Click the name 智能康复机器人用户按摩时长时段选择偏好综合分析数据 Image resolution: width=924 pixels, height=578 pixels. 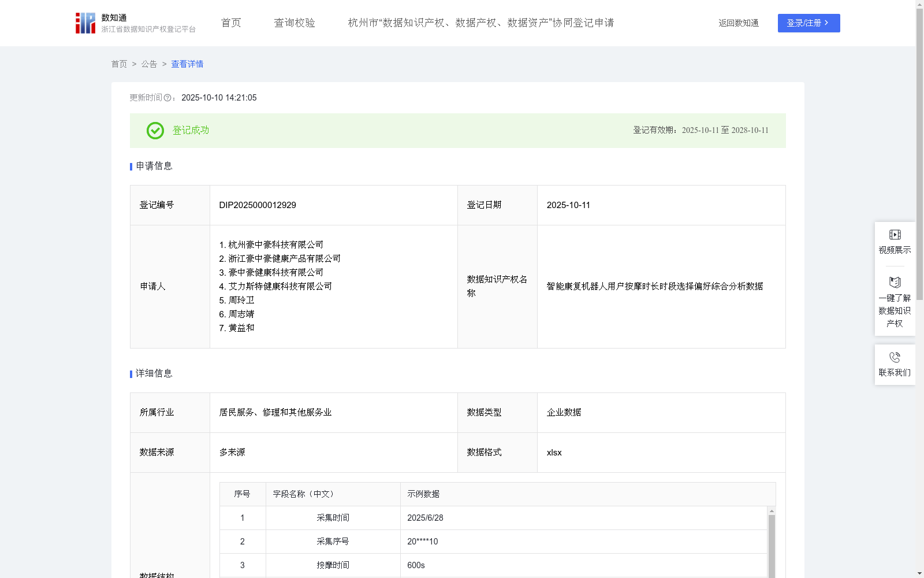(x=655, y=287)
